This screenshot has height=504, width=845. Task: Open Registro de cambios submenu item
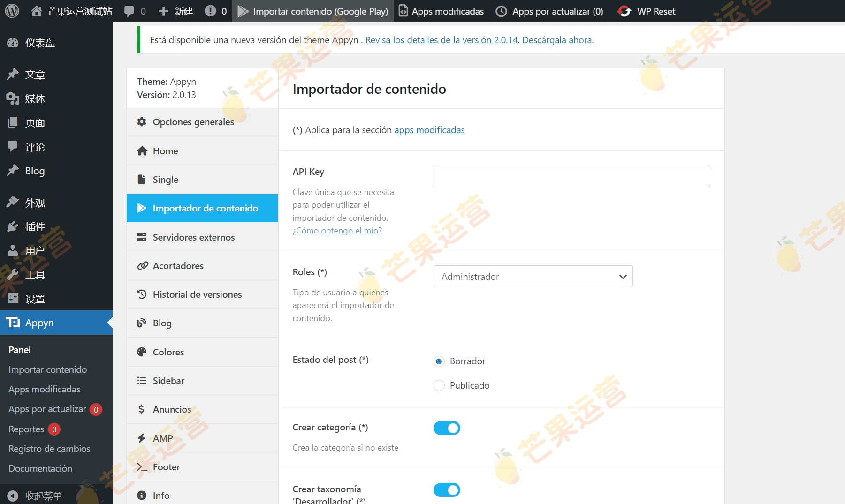49,449
